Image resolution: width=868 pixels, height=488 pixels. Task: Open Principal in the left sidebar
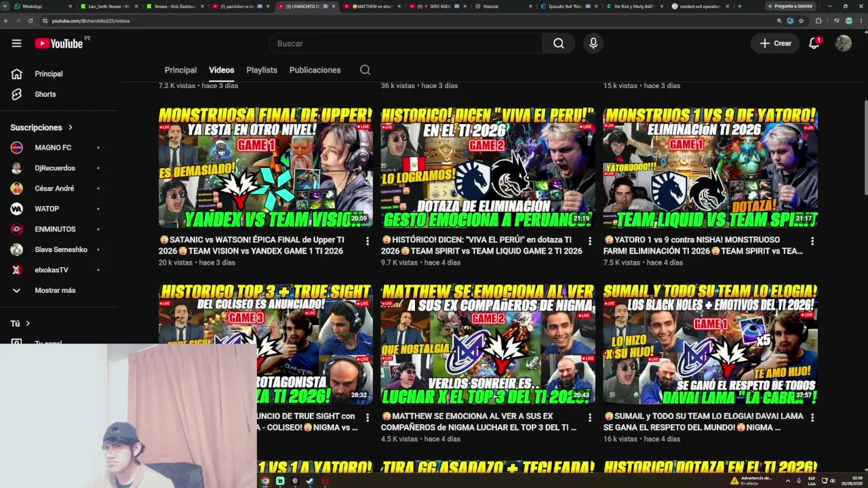[x=48, y=74]
